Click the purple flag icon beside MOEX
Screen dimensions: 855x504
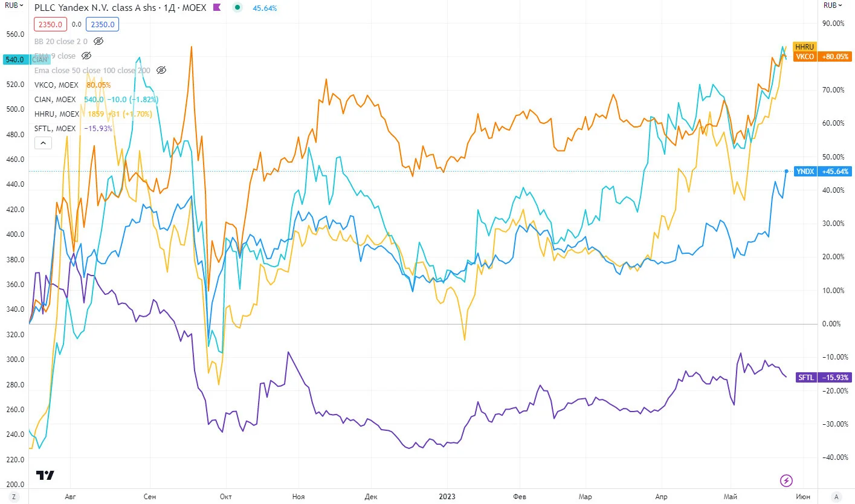[218, 8]
